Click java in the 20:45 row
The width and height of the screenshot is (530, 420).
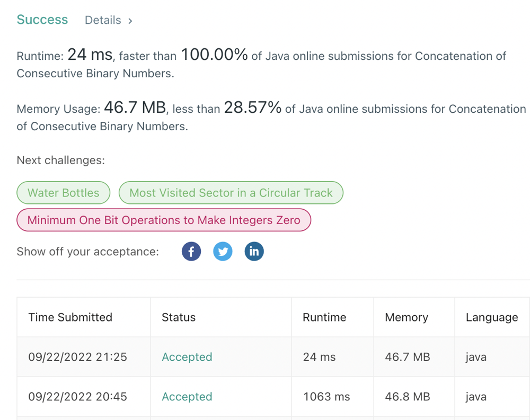pyautogui.click(x=476, y=397)
